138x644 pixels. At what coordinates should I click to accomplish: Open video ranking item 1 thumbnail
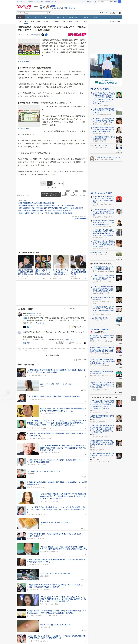(119, 269)
